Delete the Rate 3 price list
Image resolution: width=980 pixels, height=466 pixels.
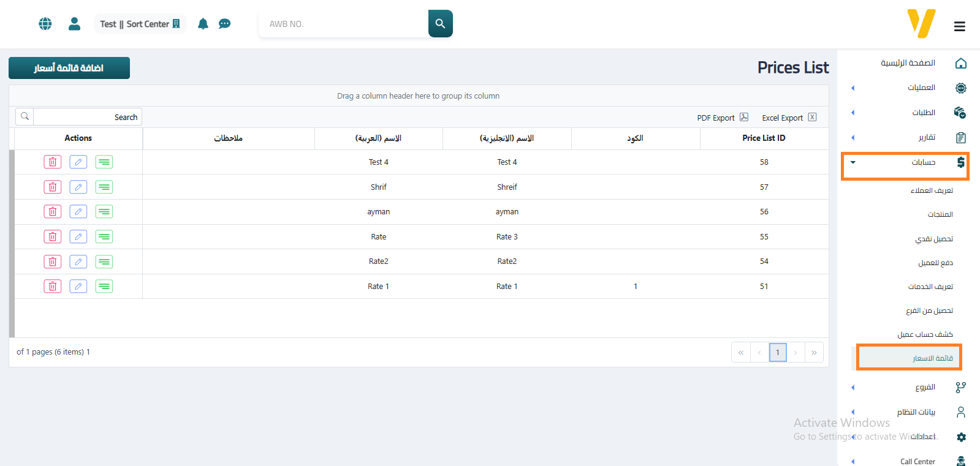pos(53,237)
